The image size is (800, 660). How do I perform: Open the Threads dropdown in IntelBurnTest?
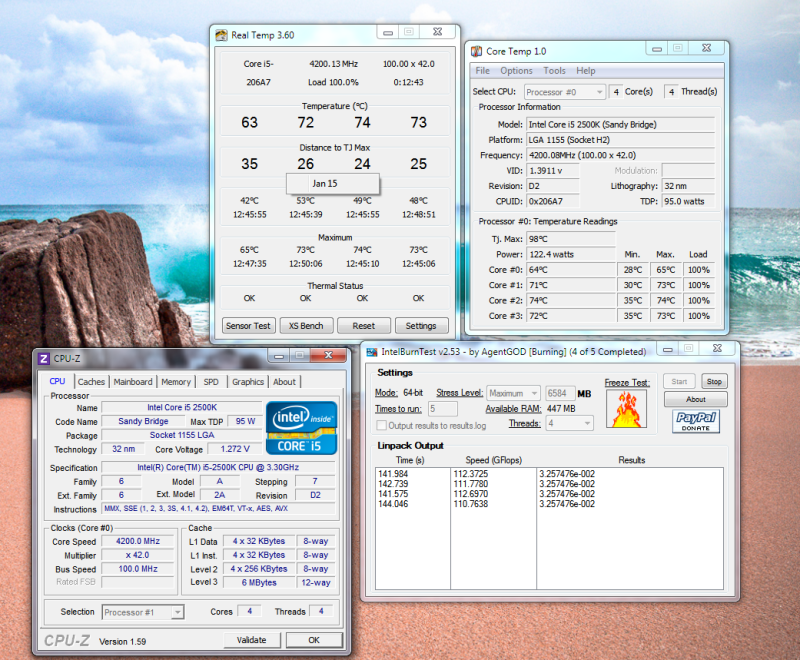pyautogui.click(x=569, y=423)
